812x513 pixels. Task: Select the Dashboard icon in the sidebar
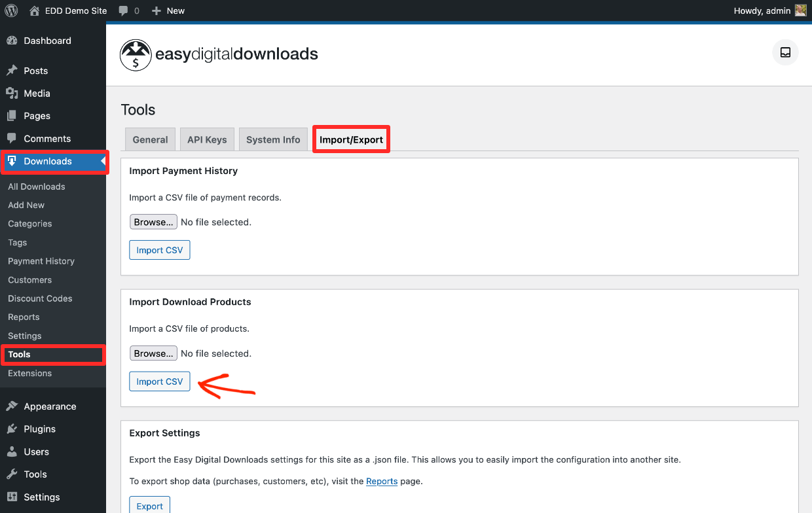13,41
